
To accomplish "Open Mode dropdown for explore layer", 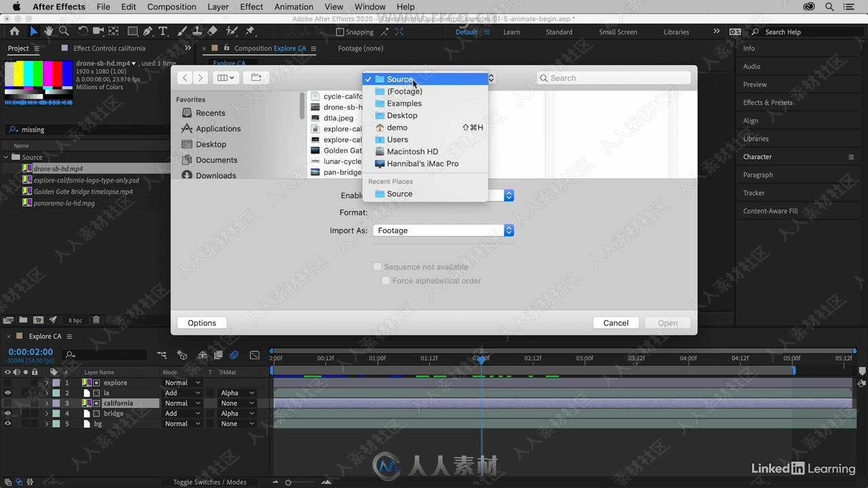I will point(182,383).
